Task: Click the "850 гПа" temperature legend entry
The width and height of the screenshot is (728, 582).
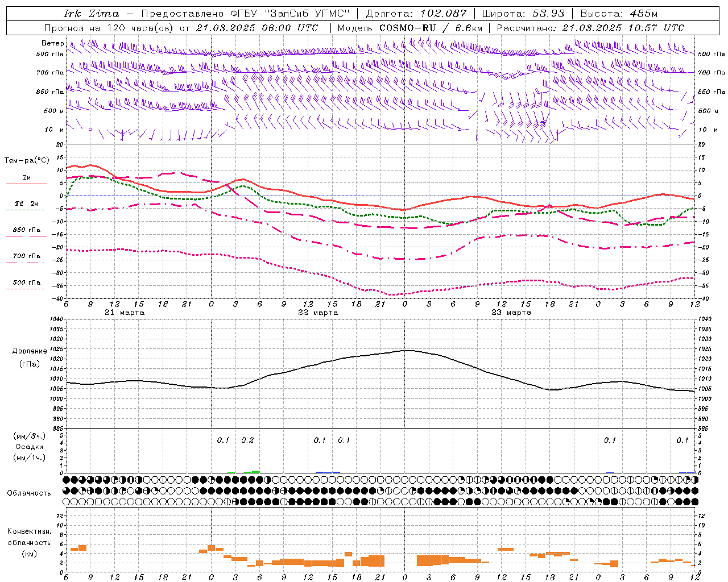Action: (26, 230)
